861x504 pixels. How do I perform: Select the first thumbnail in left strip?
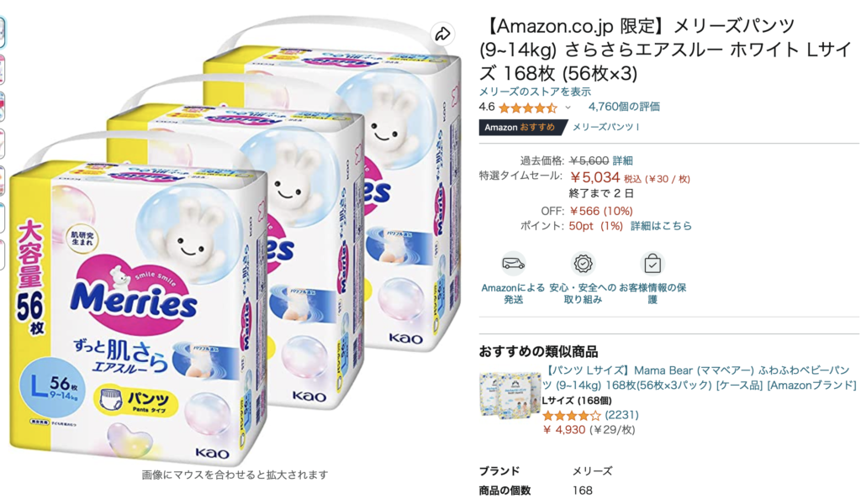3,32
